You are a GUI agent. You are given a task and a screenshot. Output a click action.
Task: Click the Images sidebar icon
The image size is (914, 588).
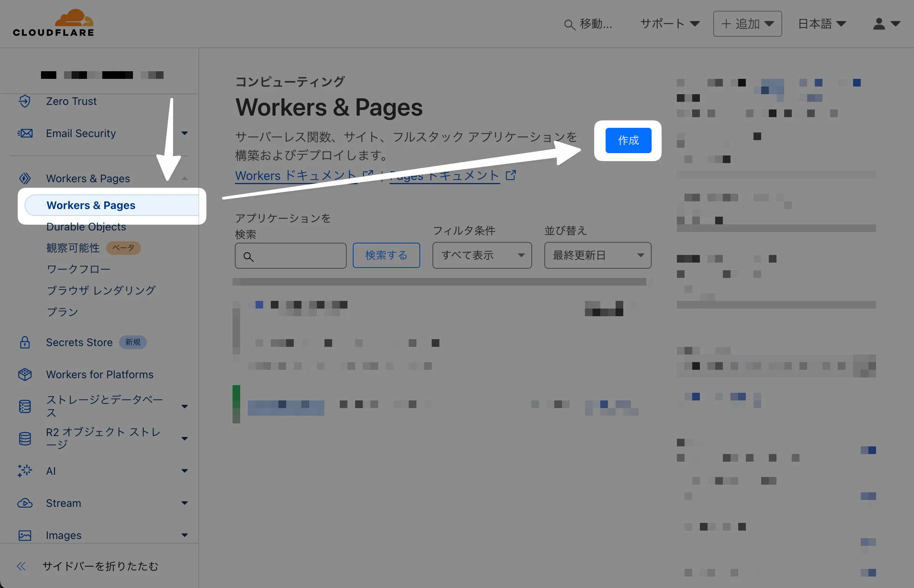25,535
